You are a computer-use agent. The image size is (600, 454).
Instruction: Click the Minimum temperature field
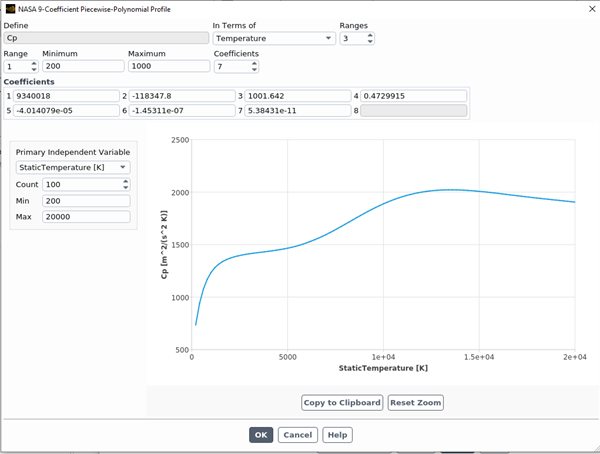click(82, 66)
